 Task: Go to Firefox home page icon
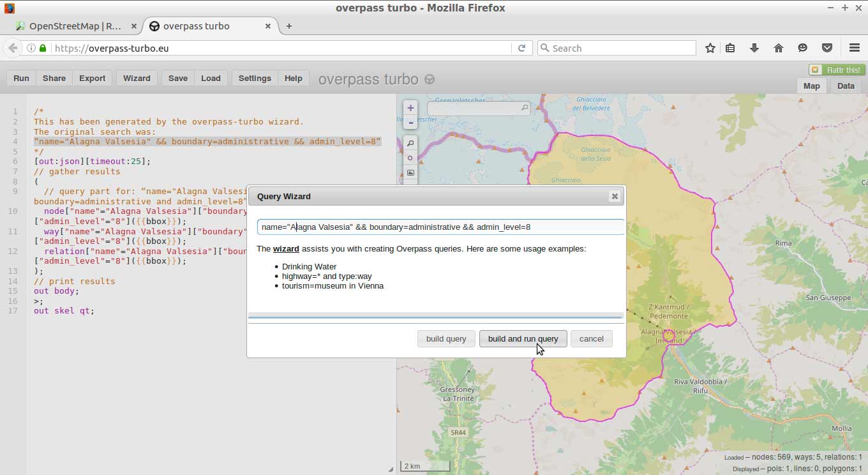pyautogui.click(x=779, y=48)
